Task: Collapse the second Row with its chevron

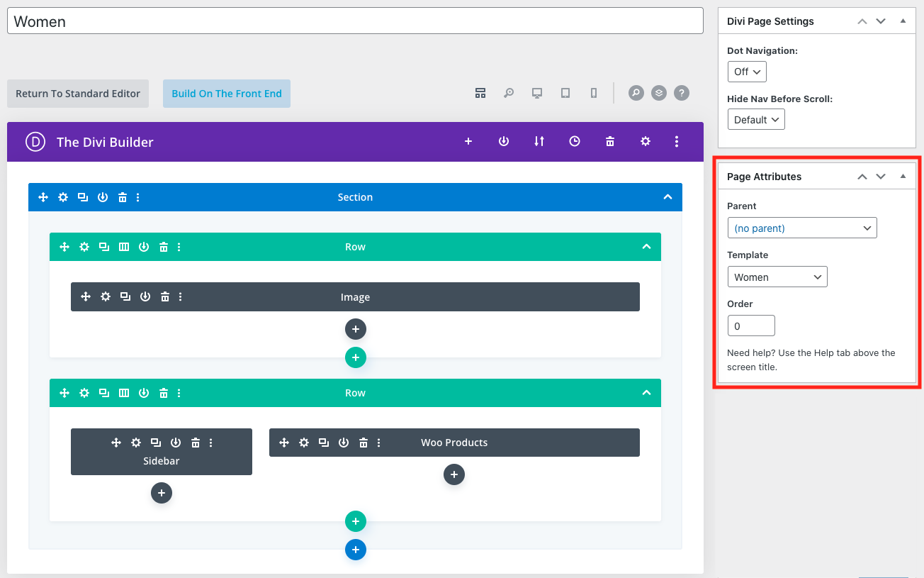Action: [x=646, y=393]
